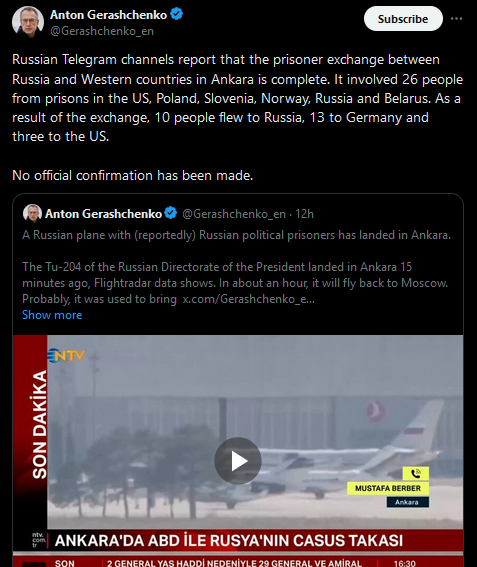Open the 12h timestamp on the quoted post
Image resolution: width=477 pixels, height=567 pixels.
304,214
